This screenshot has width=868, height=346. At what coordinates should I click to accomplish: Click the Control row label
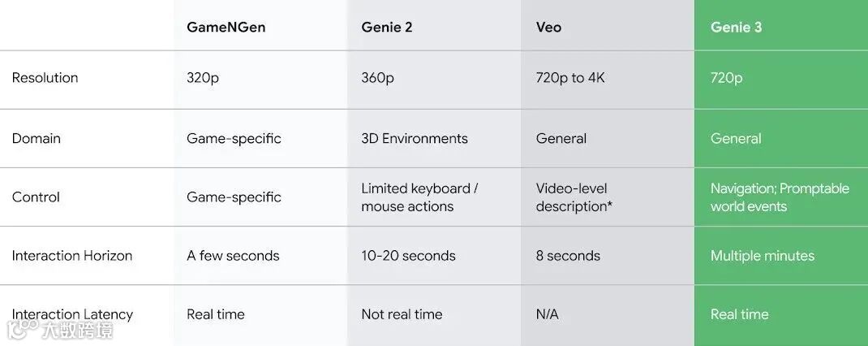[36, 197]
